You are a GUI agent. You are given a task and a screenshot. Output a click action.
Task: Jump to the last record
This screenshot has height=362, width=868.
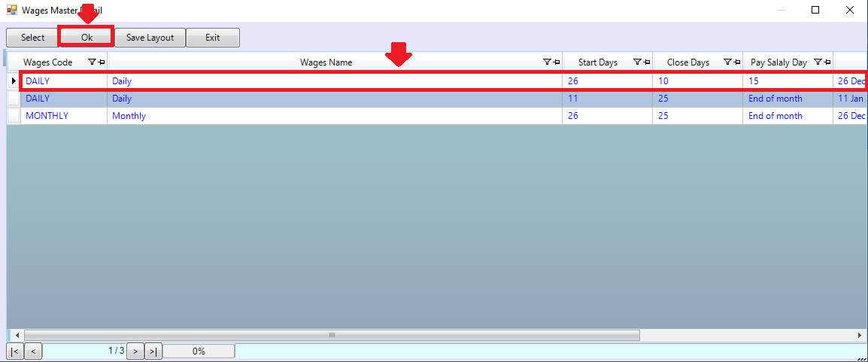pyautogui.click(x=153, y=351)
